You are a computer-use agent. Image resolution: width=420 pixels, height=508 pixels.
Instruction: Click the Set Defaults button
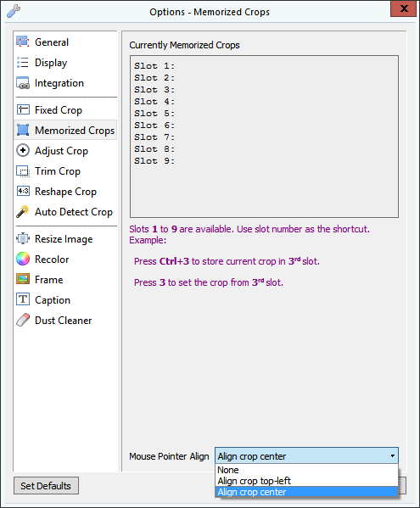coord(46,486)
